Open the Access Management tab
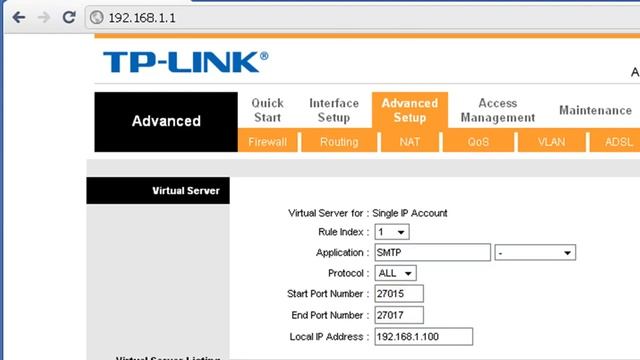This screenshot has height=360, width=640. pyautogui.click(x=498, y=110)
